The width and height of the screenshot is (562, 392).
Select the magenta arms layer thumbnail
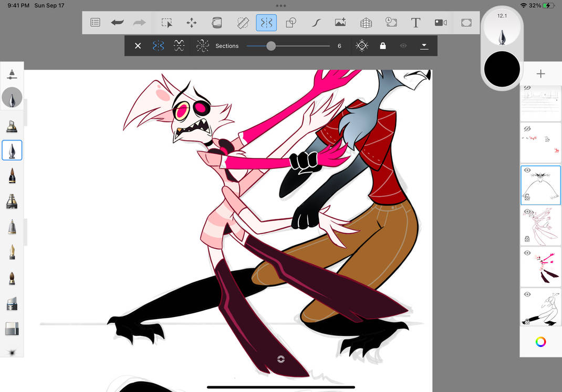coord(540,268)
